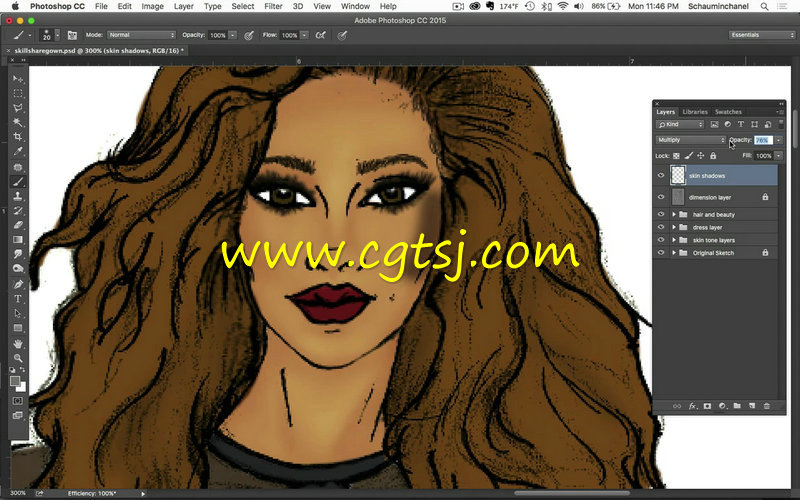This screenshot has width=800, height=500.
Task: Create a new layer group
Action: point(737,406)
